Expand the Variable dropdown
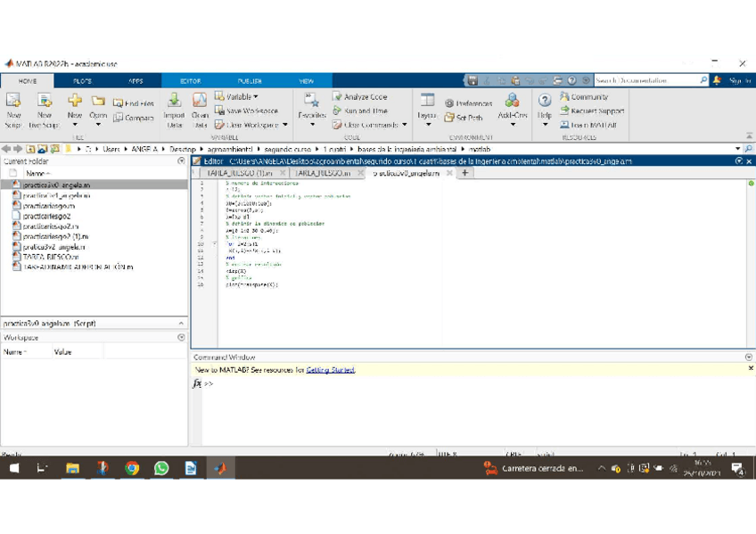 click(255, 96)
